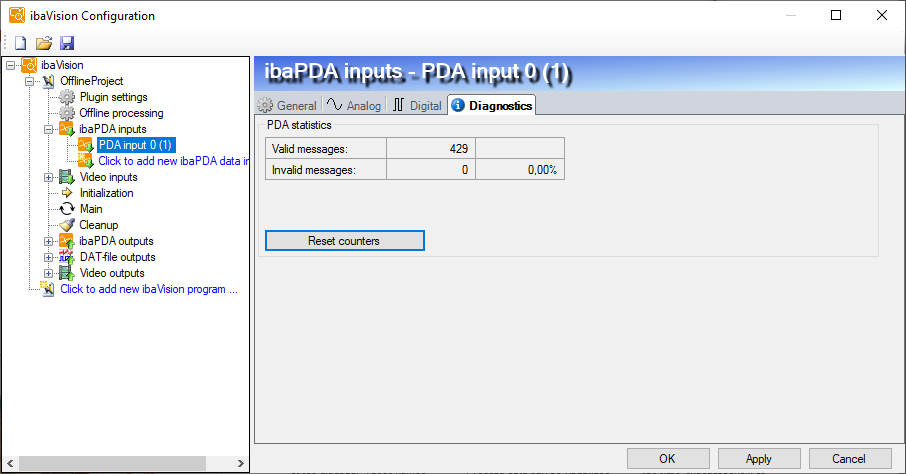The width and height of the screenshot is (906, 474).
Task: Click the 'Valid messages:' label cell
Action: [x=326, y=149]
